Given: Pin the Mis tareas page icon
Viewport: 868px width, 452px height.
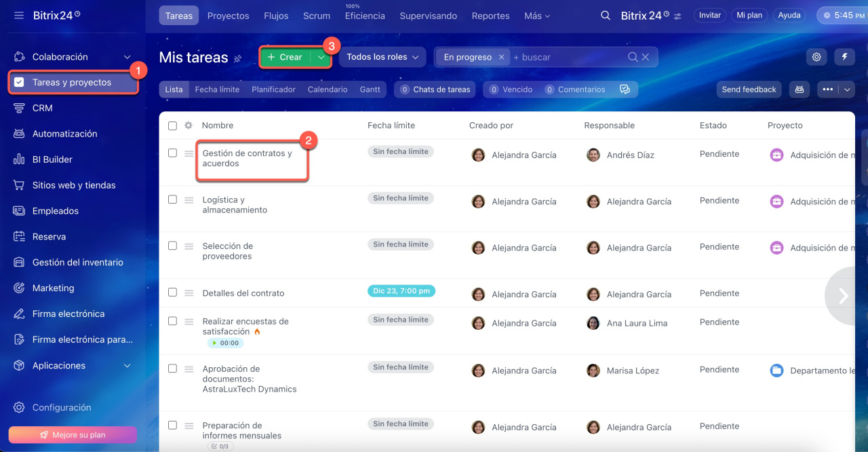Looking at the screenshot, I should pos(237,58).
